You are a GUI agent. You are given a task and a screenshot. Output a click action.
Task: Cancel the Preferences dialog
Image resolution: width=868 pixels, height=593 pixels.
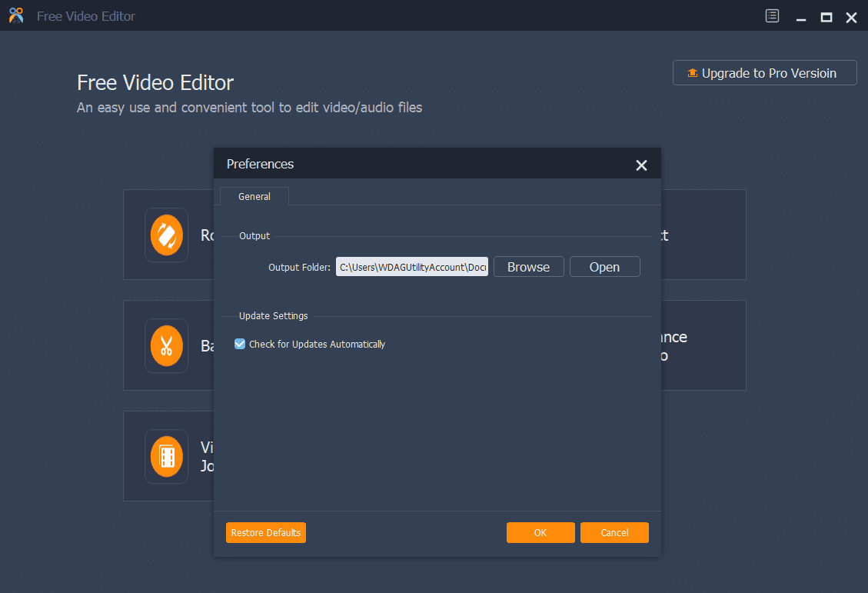click(614, 533)
